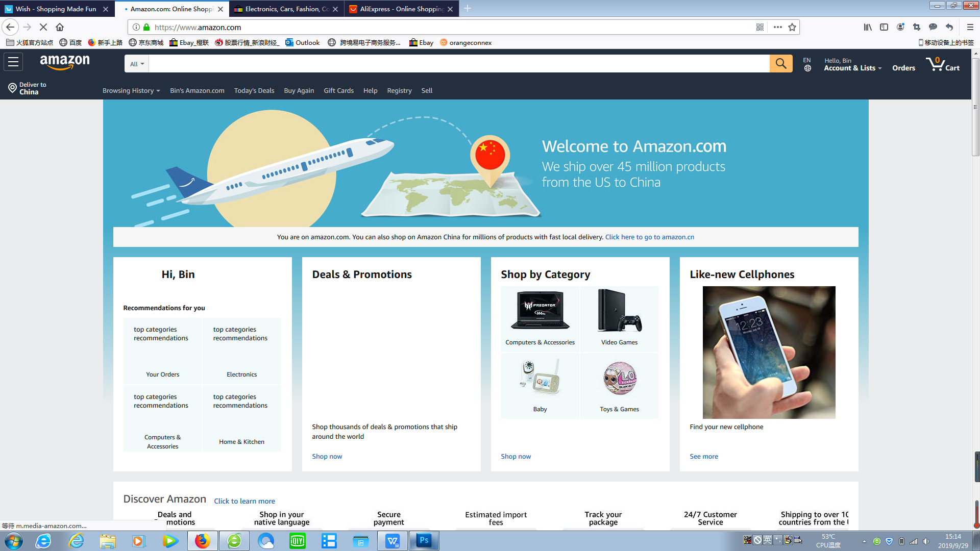Stop loading the page
This screenshot has width=980, height=551.
(43, 27)
